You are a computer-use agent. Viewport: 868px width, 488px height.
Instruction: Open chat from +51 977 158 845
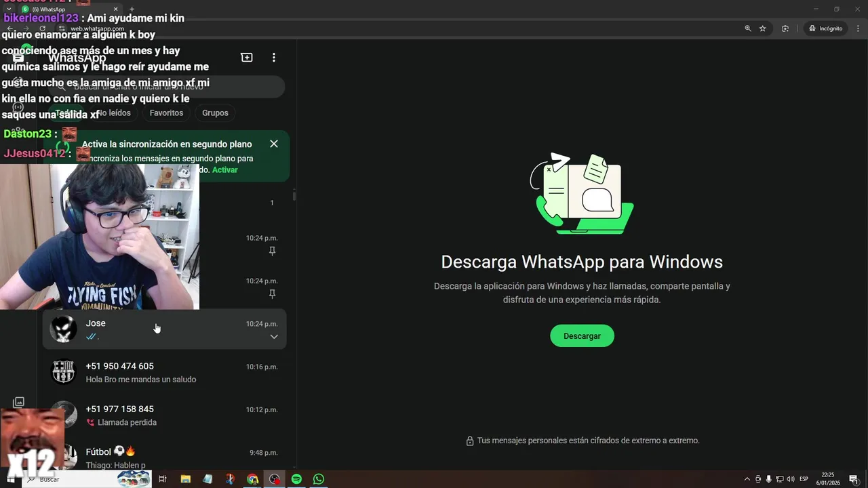(x=164, y=415)
